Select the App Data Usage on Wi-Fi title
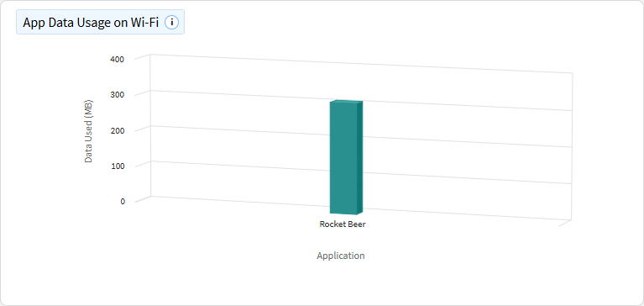This screenshot has height=306, width=644. (x=91, y=22)
